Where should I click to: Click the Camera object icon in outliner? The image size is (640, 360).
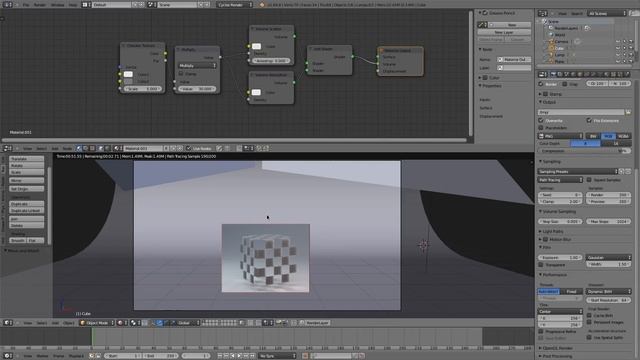tap(551, 42)
